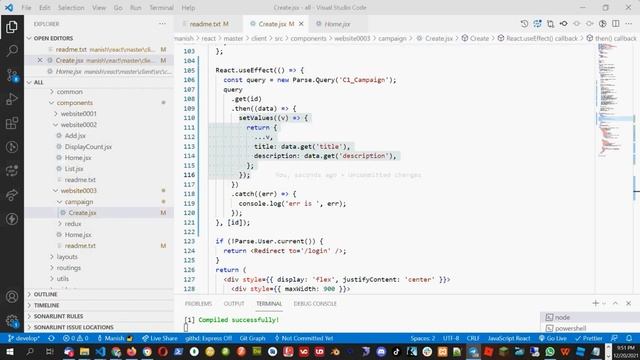
Task: Open the terminal launch profile dropdown arrow
Action: click(604, 303)
